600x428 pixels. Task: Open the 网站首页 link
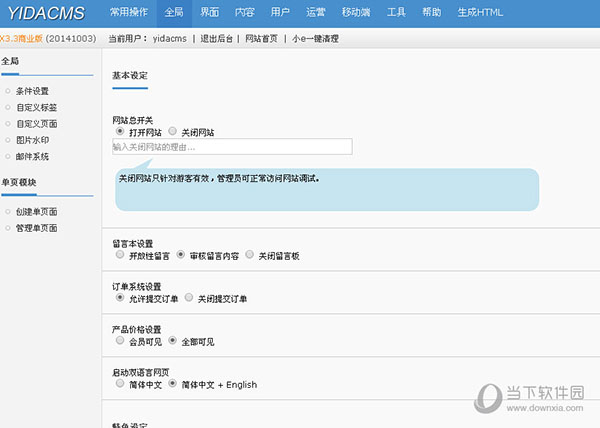(261, 39)
